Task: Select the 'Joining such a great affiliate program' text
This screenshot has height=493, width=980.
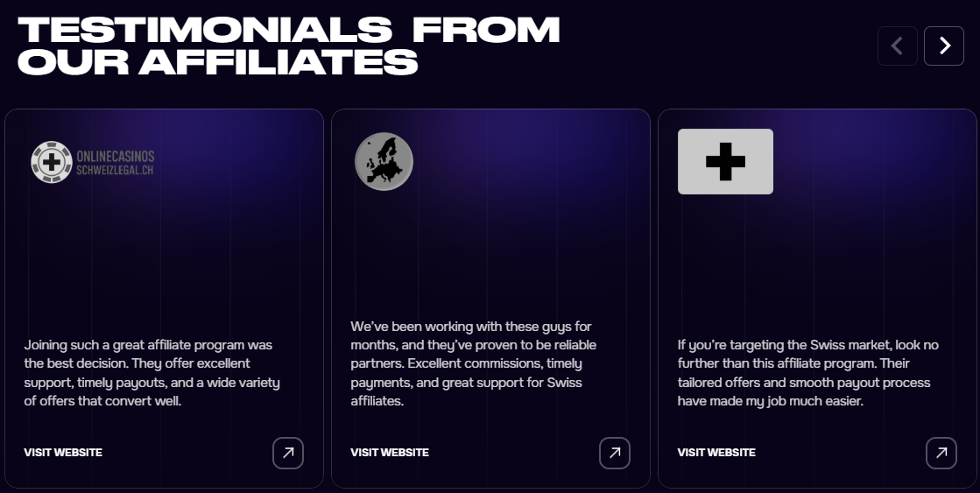Action: coord(152,373)
